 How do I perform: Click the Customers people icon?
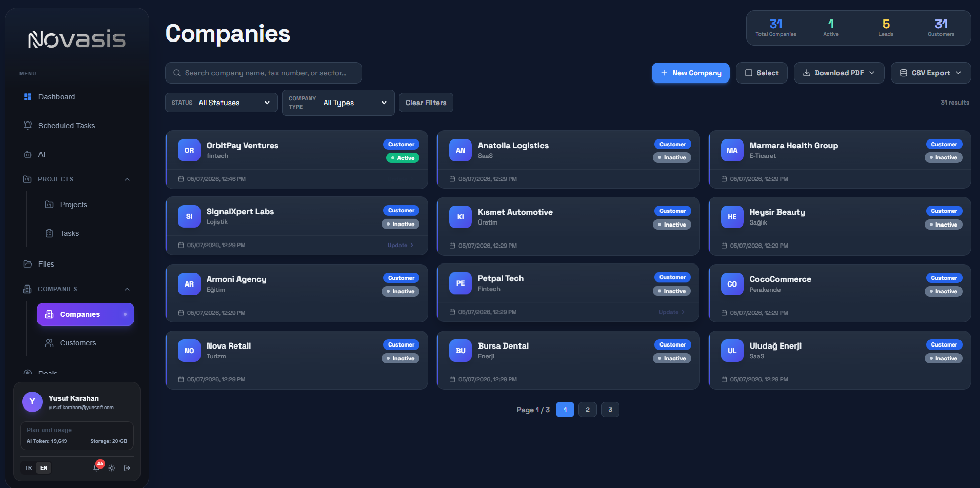pyautogui.click(x=49, y=343)
